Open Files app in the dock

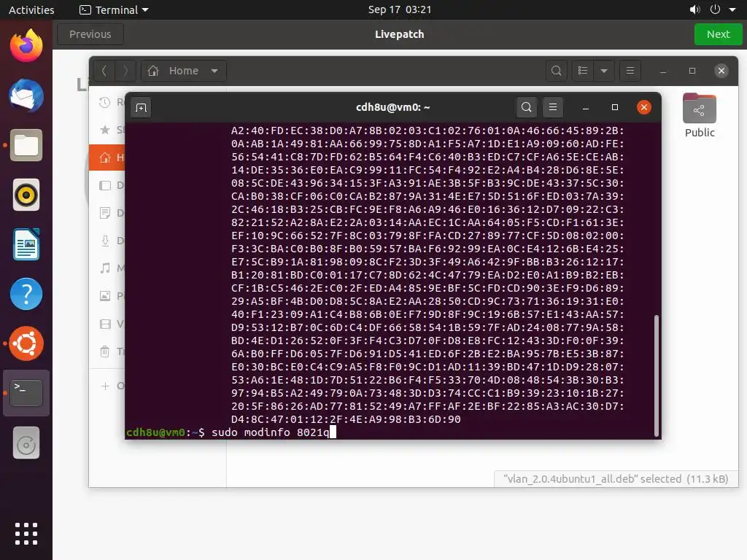pyautogui.click(x=26, y=145)
